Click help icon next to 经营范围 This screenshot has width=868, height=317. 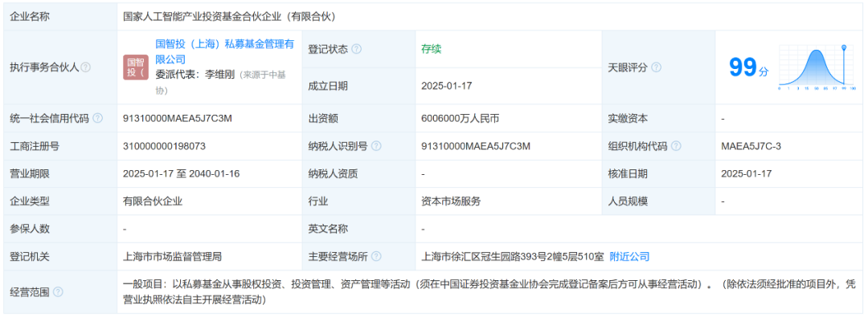pos(58,292)
